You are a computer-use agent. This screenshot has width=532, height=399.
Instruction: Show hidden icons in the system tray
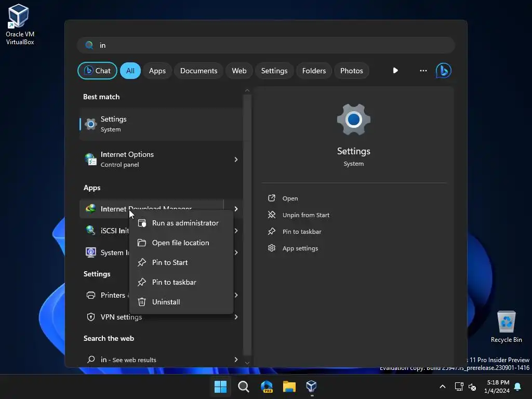(x=443, y=387)
